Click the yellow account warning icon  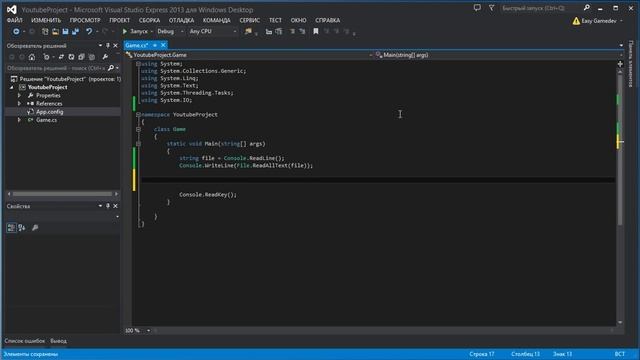(576, 21)
